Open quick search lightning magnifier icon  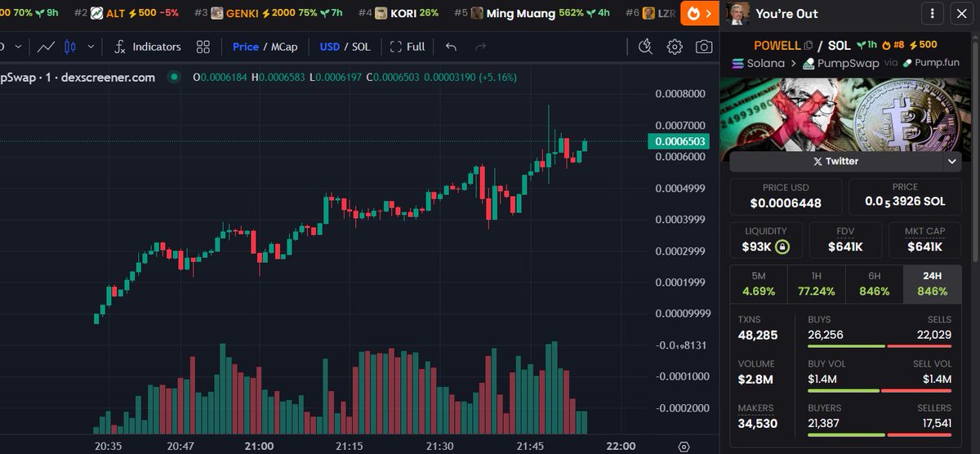click(645, 47)
